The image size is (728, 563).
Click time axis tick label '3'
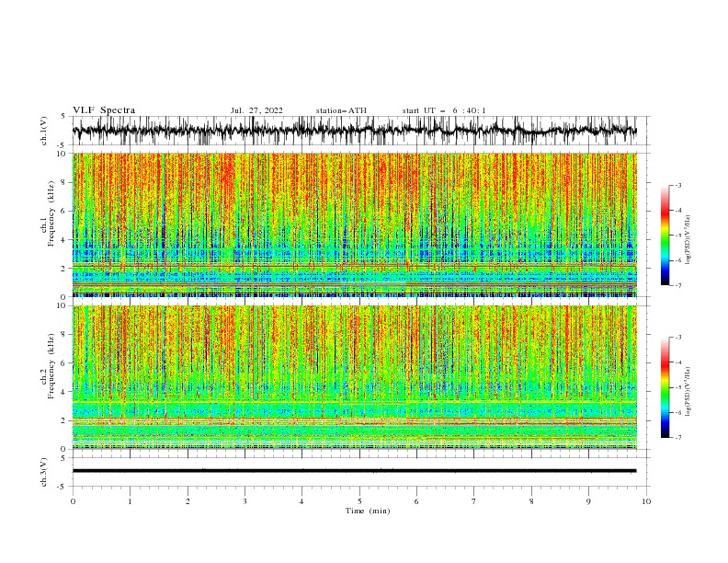pyautogui.click(x=245, y=501)
